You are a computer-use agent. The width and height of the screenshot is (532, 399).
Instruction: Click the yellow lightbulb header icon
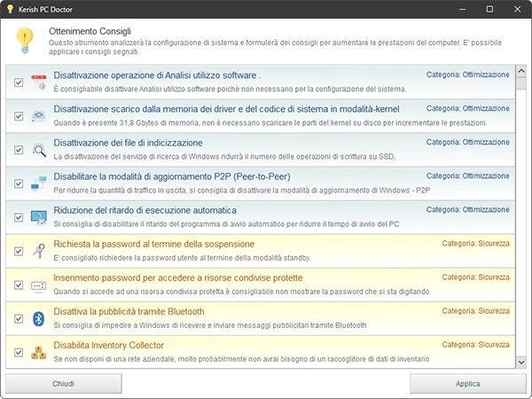(x=25, y=41)
